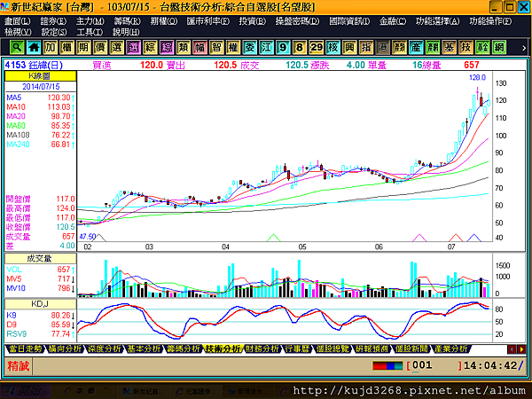Switch to the 產業分析 tab
This screenshot has height=399, width=532.
[450, 348]
